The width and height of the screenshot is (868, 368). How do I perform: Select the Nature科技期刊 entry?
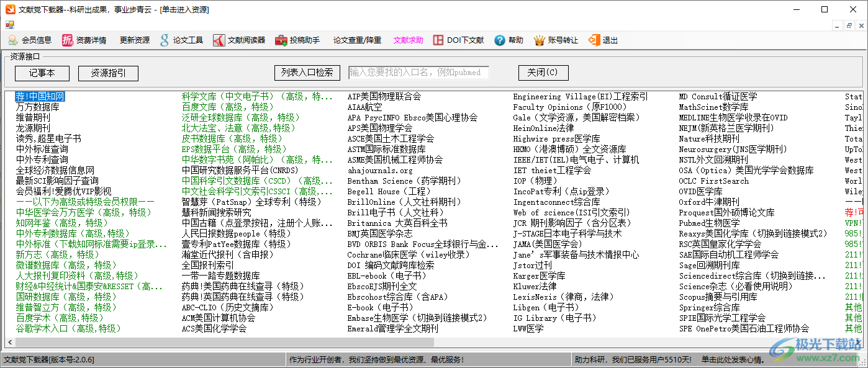[710, 139]
